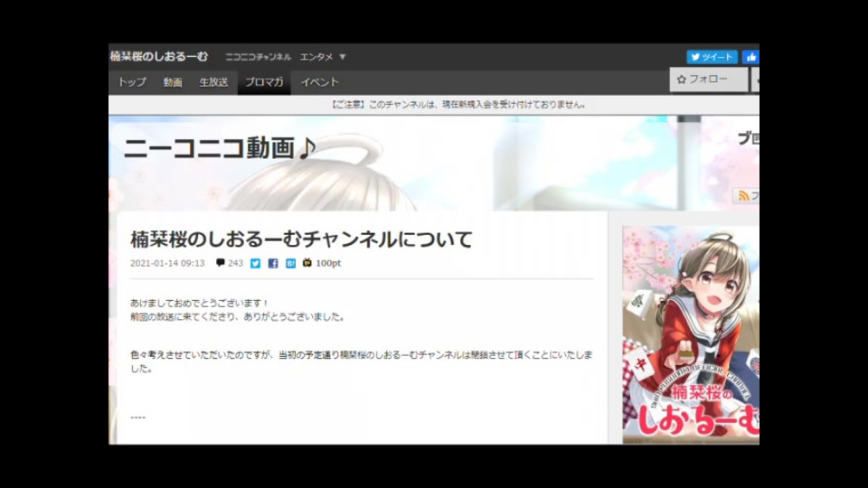
Task: Click the niconico TV icon beside 100pt
Action: [x=307, y=263]
